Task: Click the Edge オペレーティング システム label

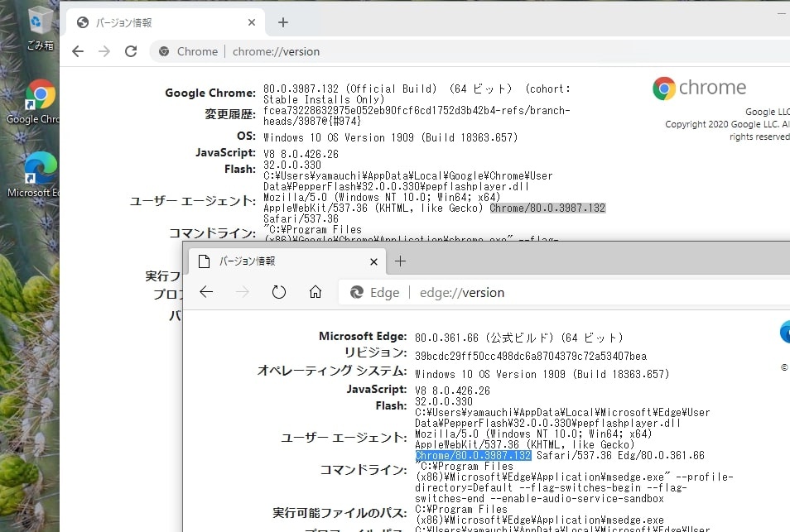Action: pyautogui.click(x=332, y=371)
